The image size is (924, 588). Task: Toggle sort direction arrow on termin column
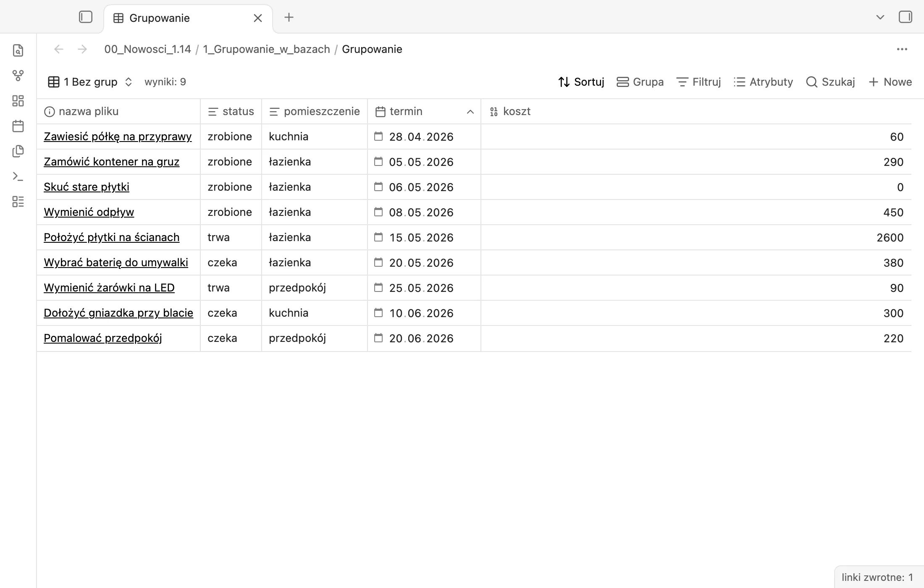pos(470,112)
